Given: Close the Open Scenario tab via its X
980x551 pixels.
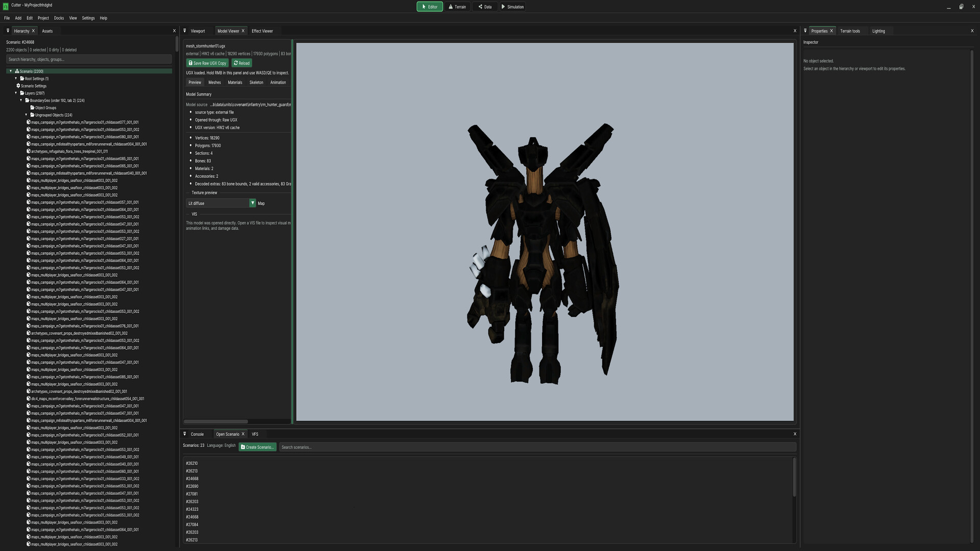Looking at the screenshot, I should tap(243, 434).
